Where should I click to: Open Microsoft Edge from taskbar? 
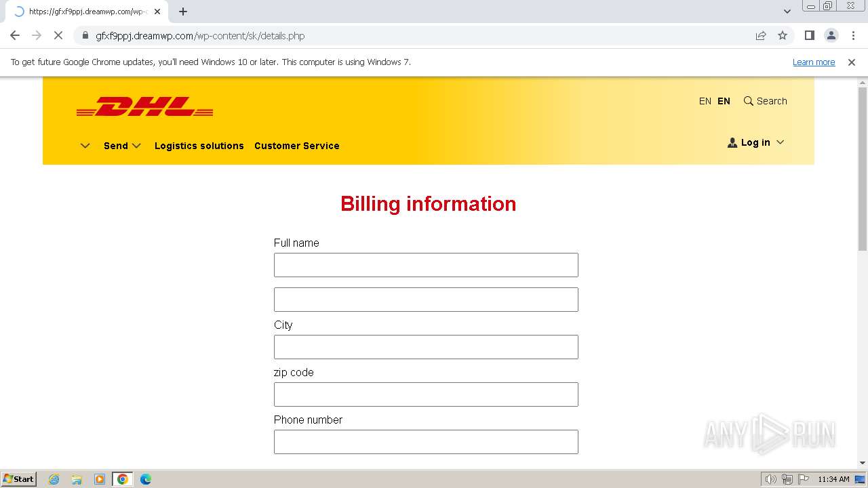[146, 479]
